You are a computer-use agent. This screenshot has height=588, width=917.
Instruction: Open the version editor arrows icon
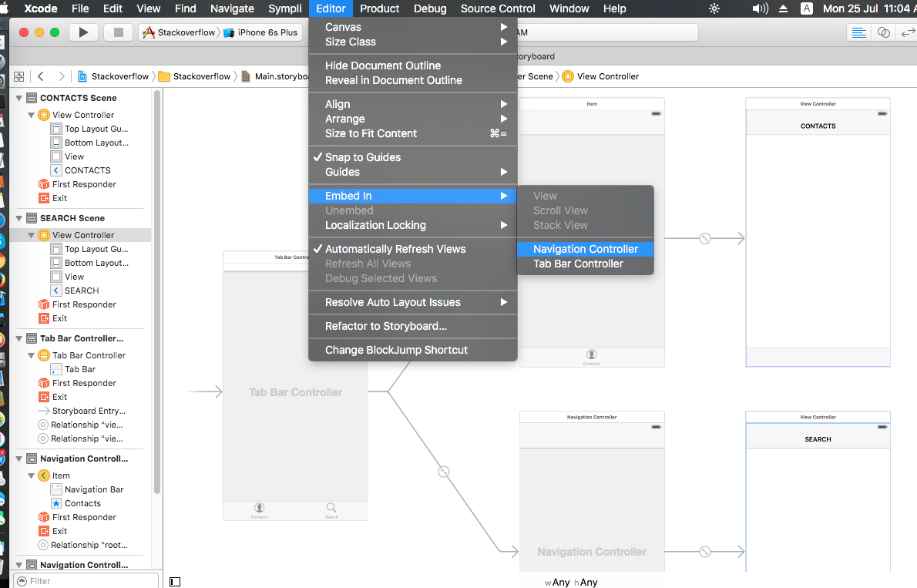(x=908, y=33)
